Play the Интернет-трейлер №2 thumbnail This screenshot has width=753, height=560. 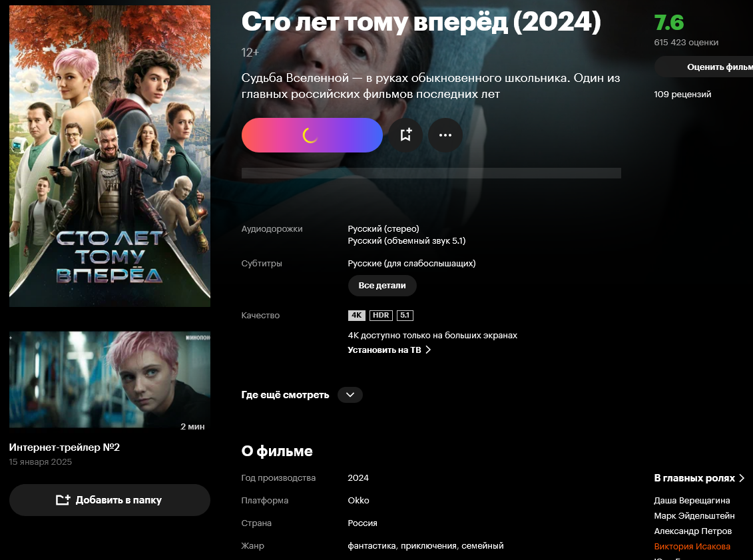coord(109,380)
